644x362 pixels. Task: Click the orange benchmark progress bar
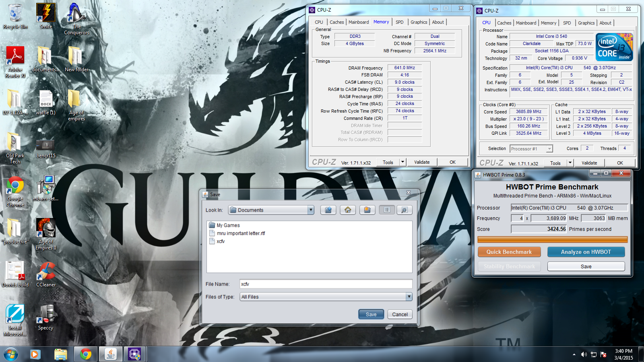pos(552,240)
